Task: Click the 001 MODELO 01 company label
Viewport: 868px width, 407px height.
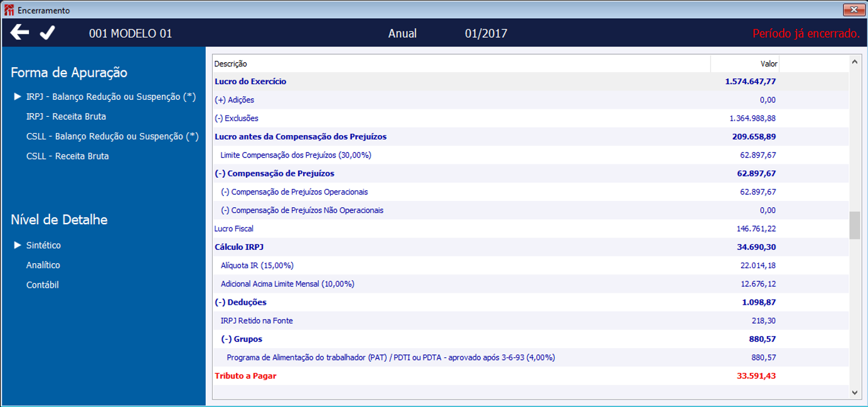Action: point(131,33)
